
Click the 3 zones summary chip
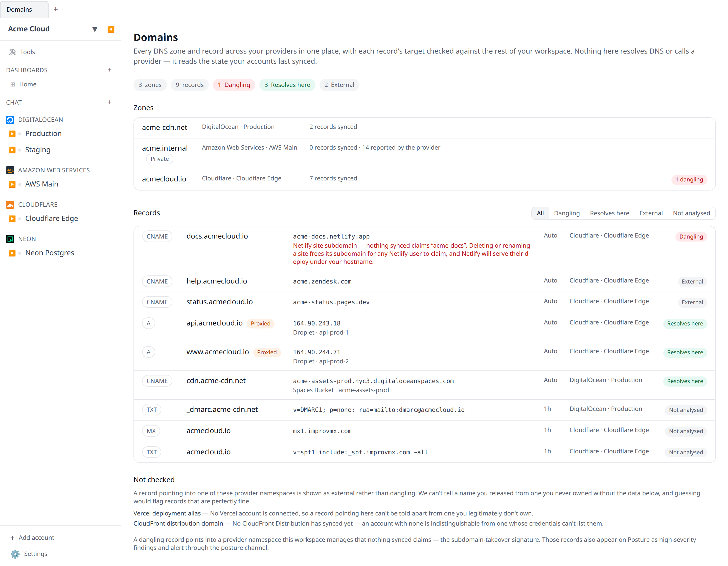coord(150,85)
